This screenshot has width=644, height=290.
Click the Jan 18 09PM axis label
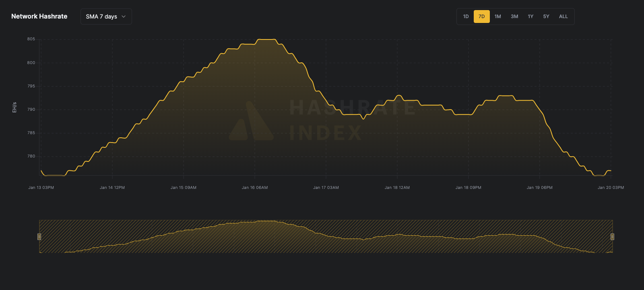(469, 188)
